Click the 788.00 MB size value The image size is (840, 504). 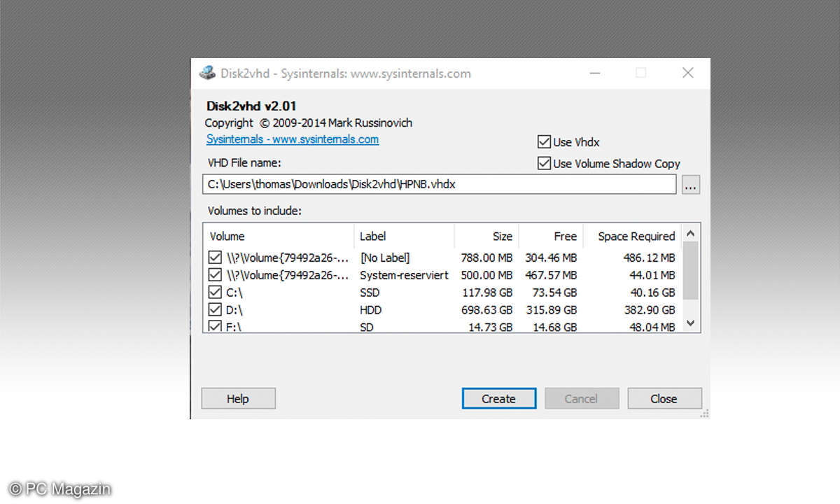click(x=487, y=258)
